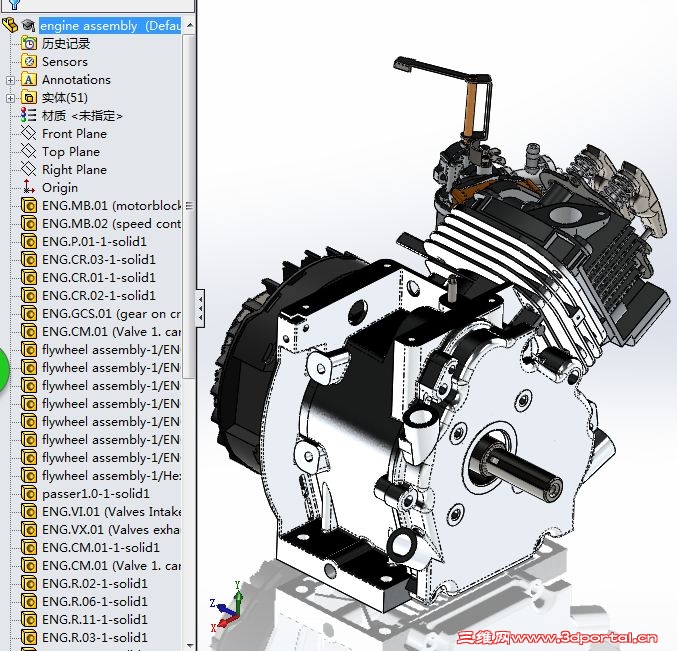
Task: Select the 材质 <未指定> material entry
Action: pyautogui.click(x=82, y=116)
